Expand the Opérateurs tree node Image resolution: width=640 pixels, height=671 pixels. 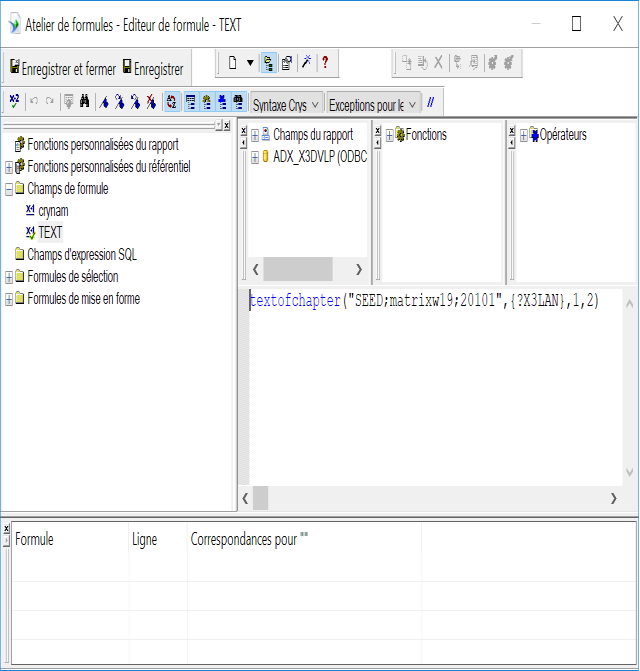tap(524, 135)
